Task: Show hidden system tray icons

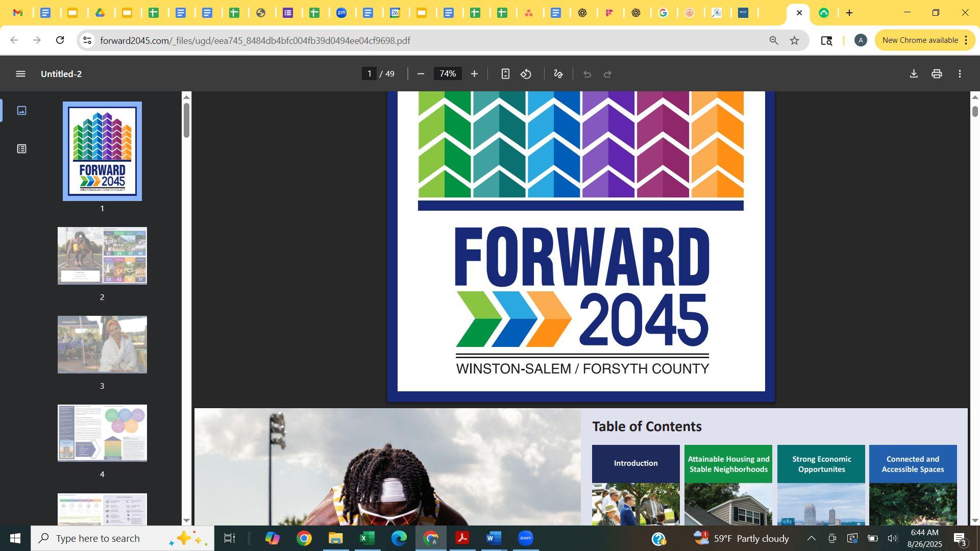Action: pyautogui.click(x=811, y=538)
